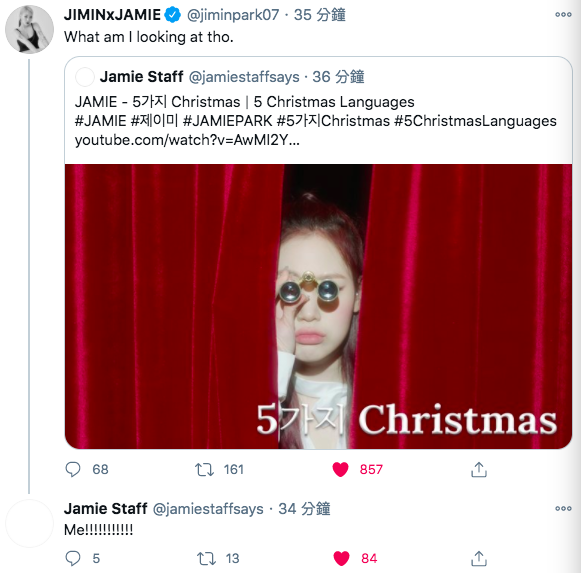The height and width of the screenshot is (573, 581).
Task: Open the JIMINxJAMIE display name link
Action: coord(112,15)
